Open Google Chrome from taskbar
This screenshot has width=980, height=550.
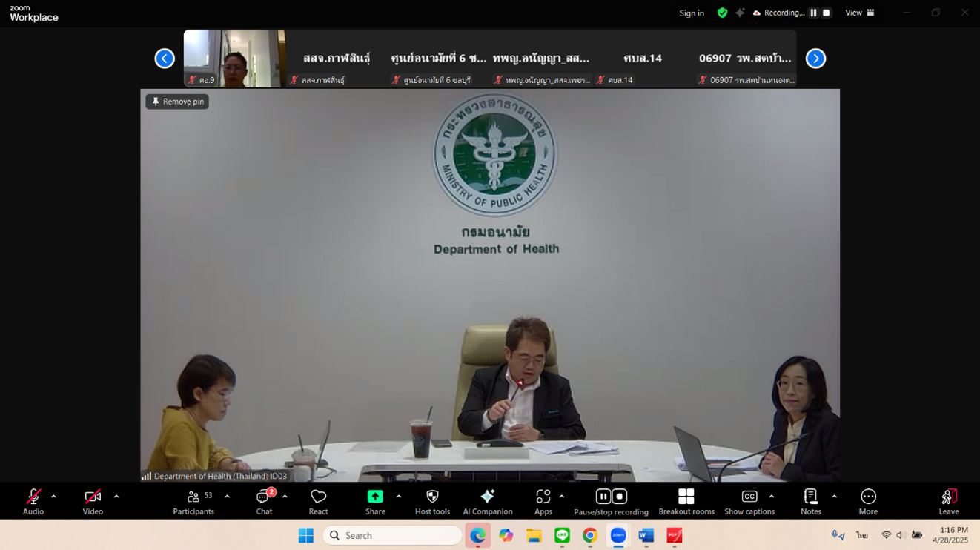point(590,535)
